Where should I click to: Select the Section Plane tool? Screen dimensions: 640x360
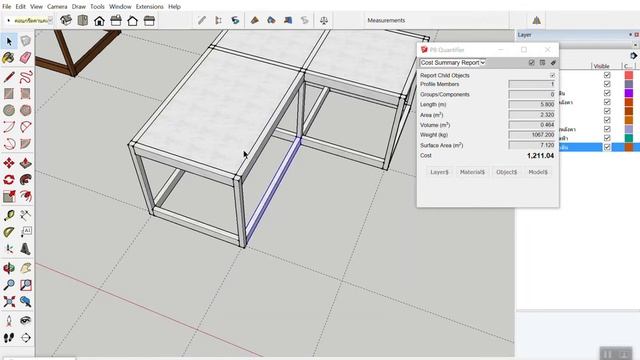(x=25, y=338)
